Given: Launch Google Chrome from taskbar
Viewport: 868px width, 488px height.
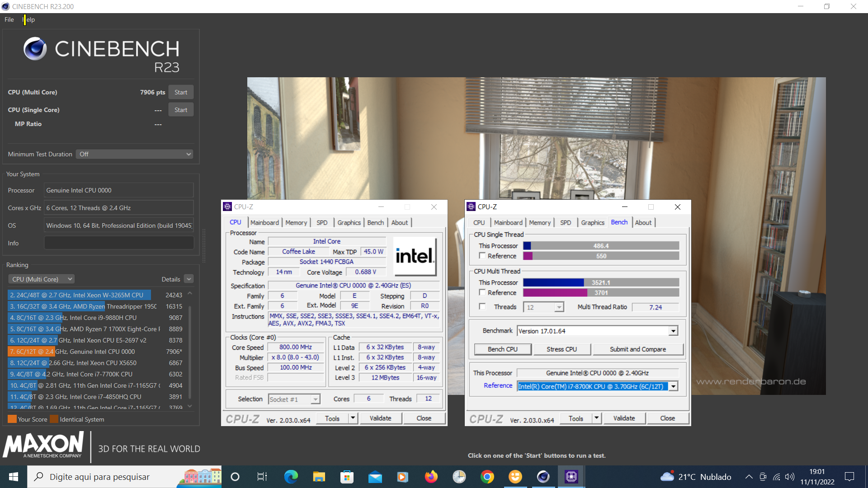Looking at the screenshot, I should coord(487,477).
